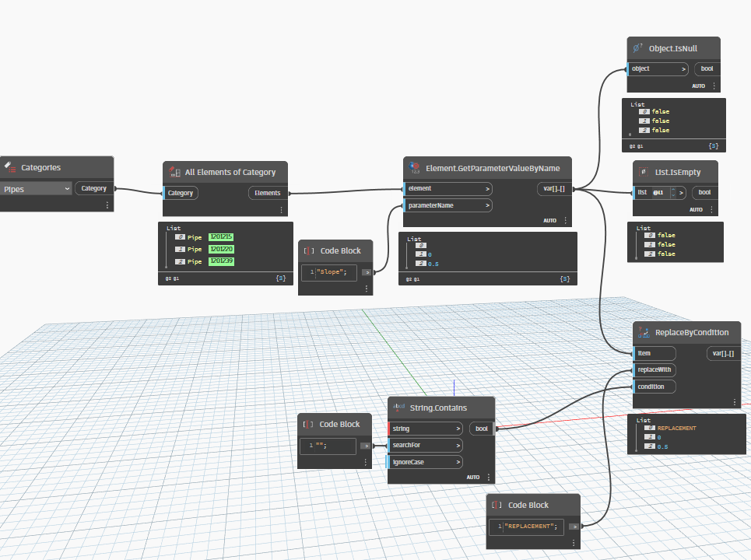
Task: Click the replaceWith input port
Action: pyautogui.click(x=654, y=369)
